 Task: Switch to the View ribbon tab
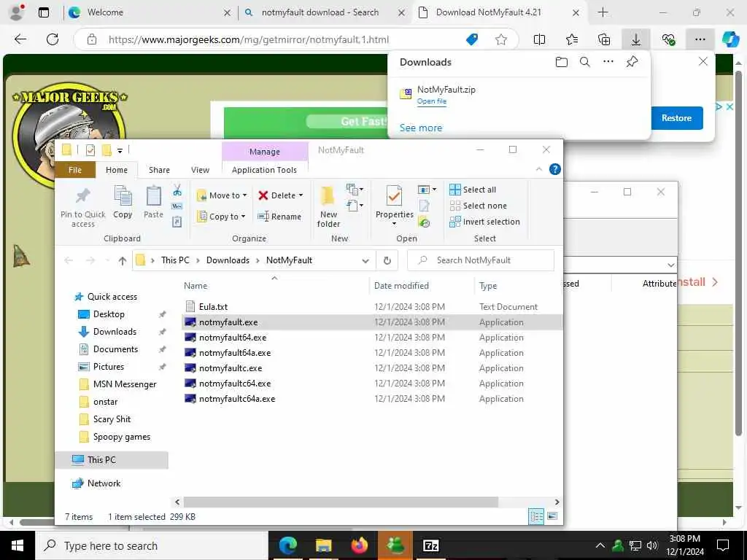(200, 170)
